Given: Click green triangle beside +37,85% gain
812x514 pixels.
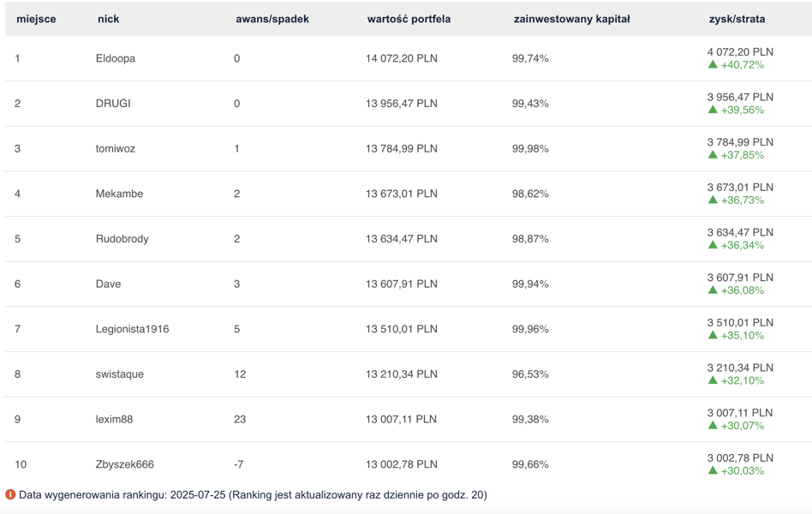Looking at the screenshot, I should (713, 155).
